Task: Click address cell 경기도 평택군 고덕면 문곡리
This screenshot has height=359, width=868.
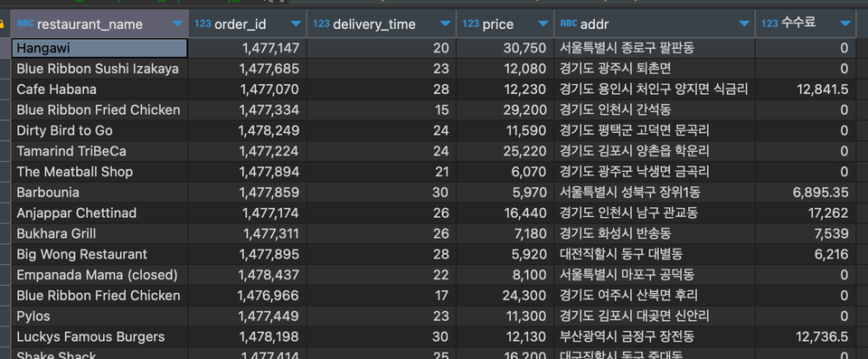Action: [655, 131]
